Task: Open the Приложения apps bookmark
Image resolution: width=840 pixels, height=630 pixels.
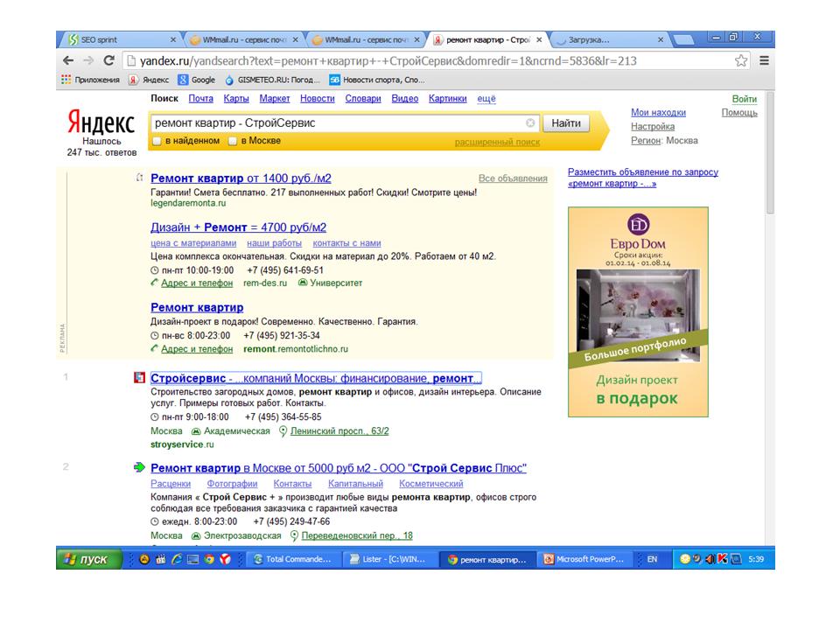Action: tap(90, 80)
